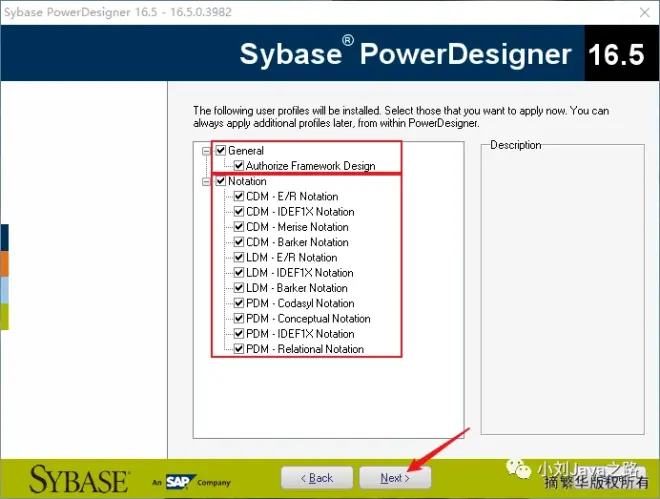This screenshot has height=499, width=660.
Task: Select PDM - IDEF1X Notation label
Action: [300, 334]
